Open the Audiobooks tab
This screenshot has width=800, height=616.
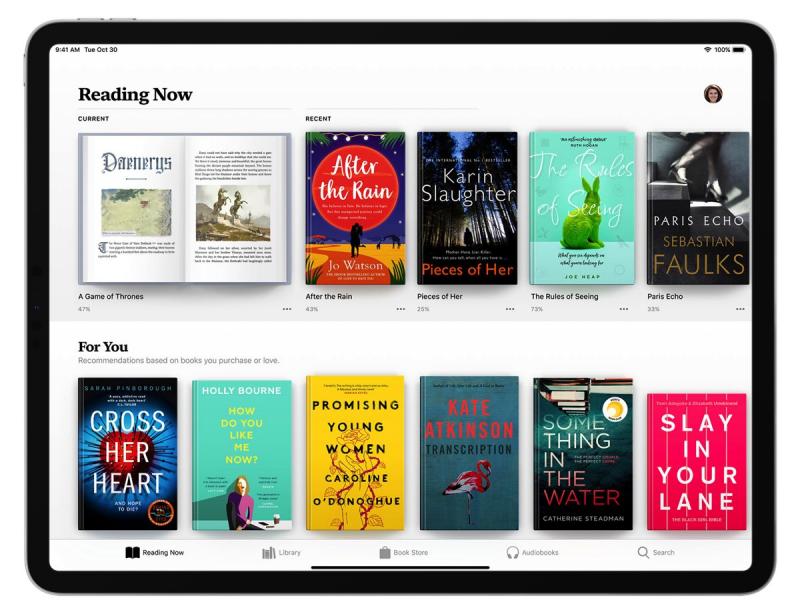point(532,552)
